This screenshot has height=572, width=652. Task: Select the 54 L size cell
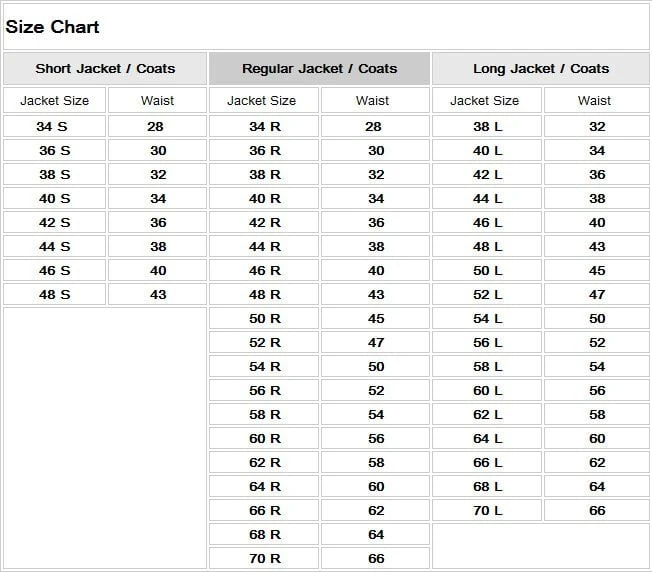pyautogui.click(x=488, y=319)
